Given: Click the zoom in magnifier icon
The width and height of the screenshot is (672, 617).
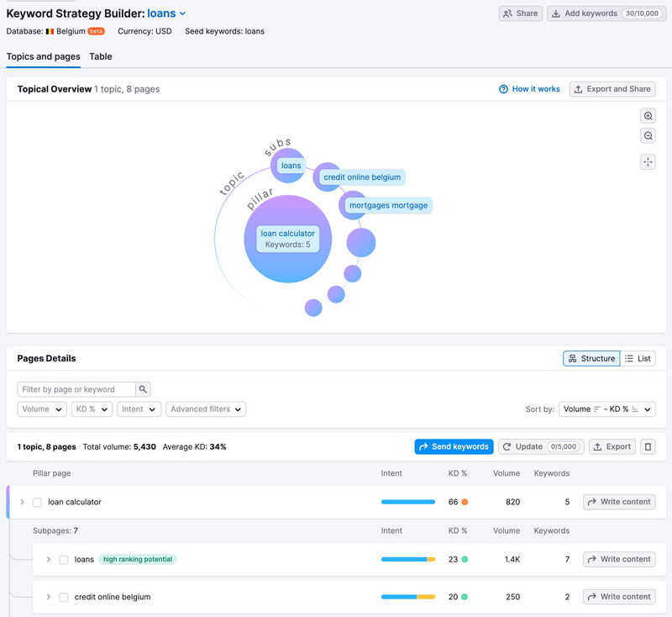Looking at the screenshot, I should tap(648, 116).
